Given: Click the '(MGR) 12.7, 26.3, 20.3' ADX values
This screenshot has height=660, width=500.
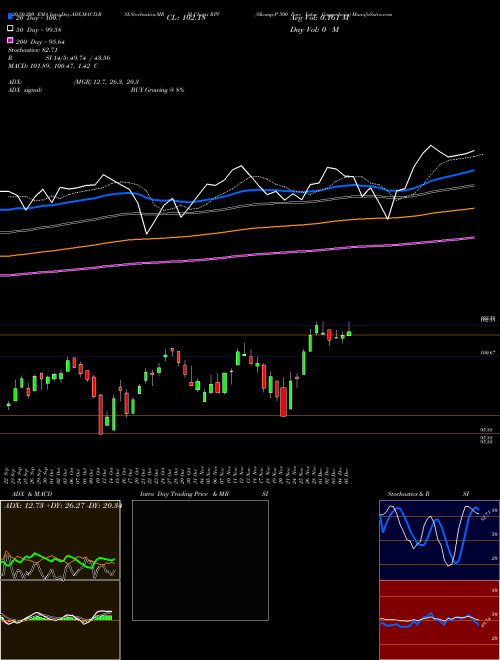Looking at the screenshot, I should tap(106, 82).
